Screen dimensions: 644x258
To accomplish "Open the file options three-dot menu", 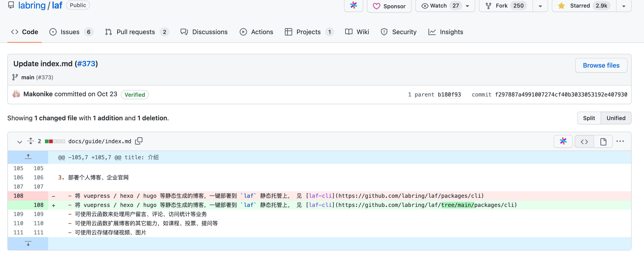I will coord(620,141).
